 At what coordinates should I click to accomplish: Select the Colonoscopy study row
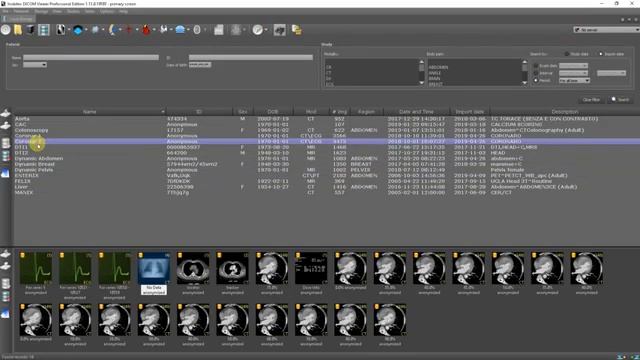point(327,130)
